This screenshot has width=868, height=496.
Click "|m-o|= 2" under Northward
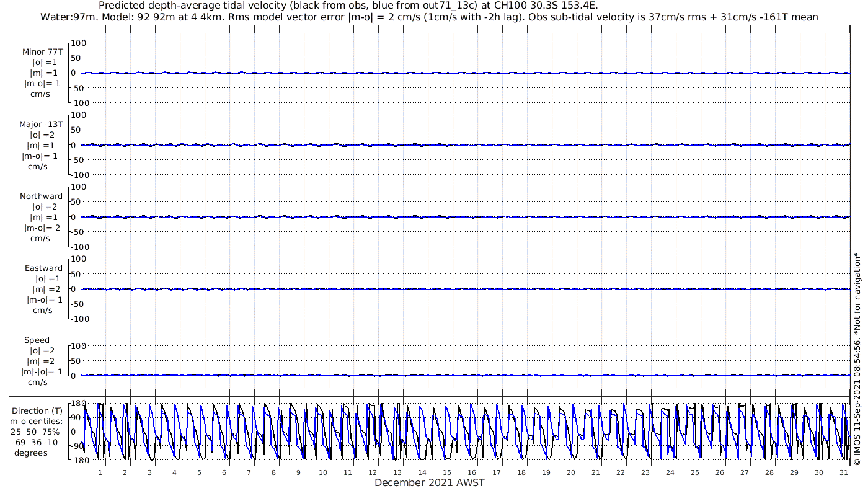click(42, 228)
